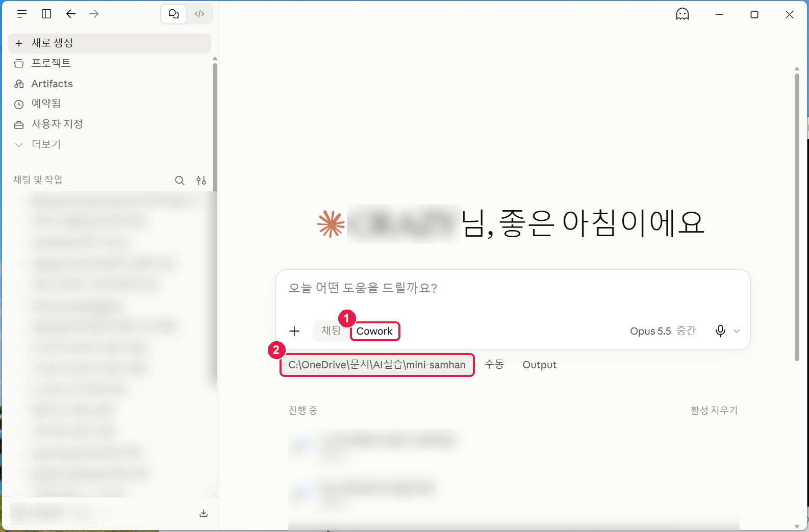Switch to code mode icon

pyautogui.click(x=199, y=14)
